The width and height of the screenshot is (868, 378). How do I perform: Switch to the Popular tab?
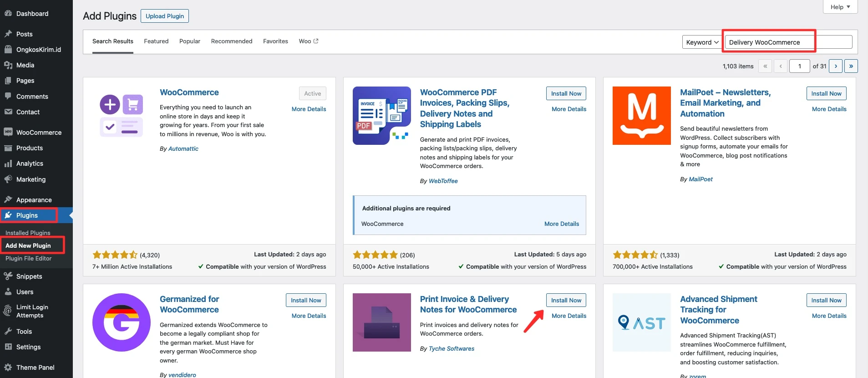[190, 41]
